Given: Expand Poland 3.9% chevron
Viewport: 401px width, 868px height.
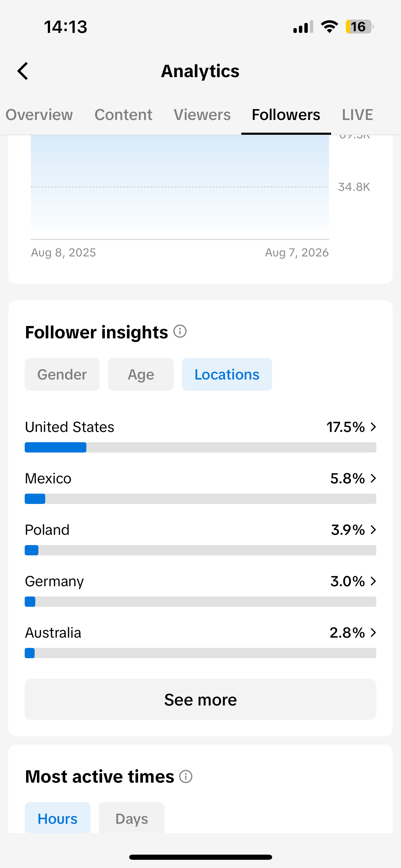Looking at the screenshot, I should coord(374,530).
